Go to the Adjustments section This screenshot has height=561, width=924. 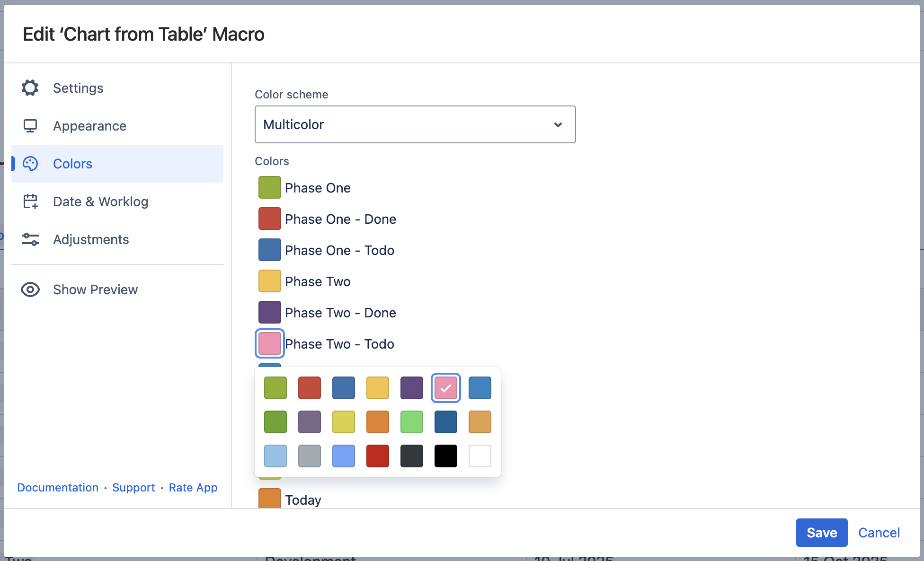tap(91, 239)
